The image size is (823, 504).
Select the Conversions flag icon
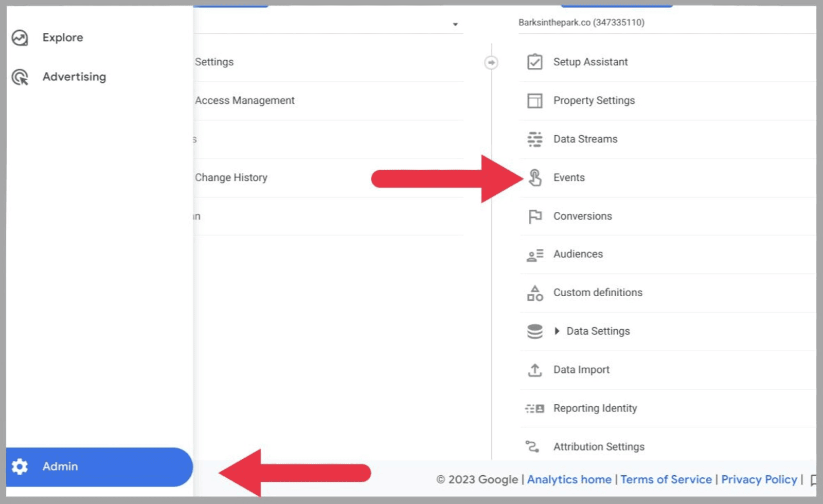pyautogui.click(x=535, y=216)
